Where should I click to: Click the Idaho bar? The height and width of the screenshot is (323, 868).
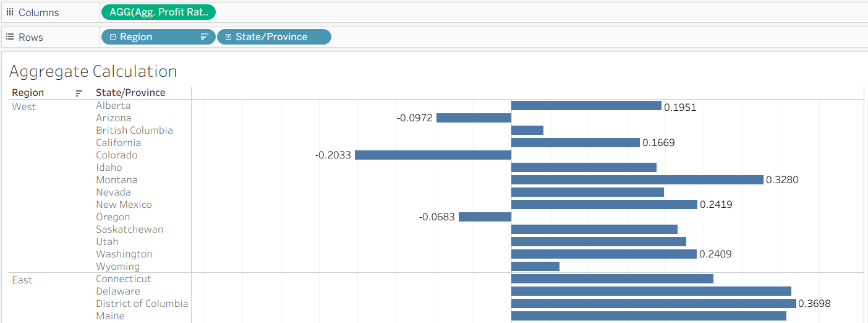584,167
